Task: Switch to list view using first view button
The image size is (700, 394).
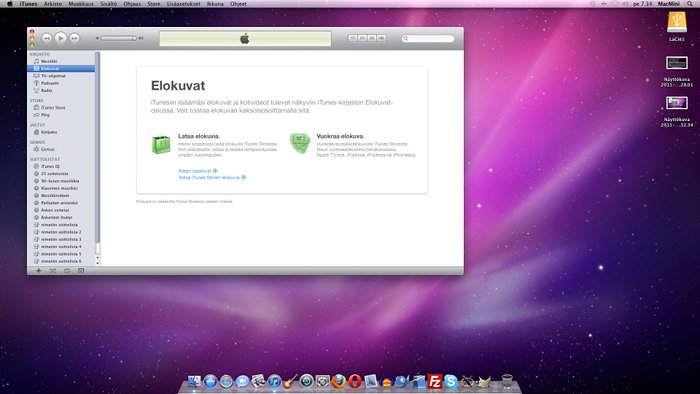Action: 353,38
